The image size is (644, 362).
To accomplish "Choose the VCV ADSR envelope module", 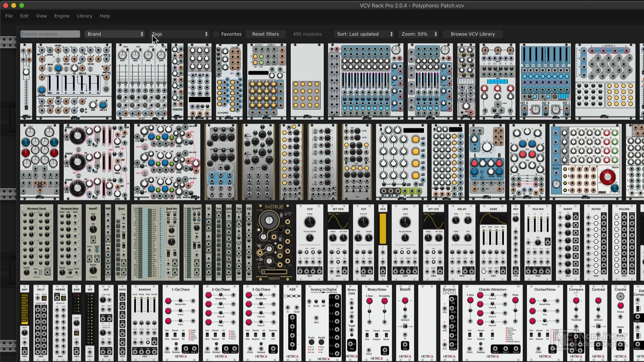I will pos(493,242).
